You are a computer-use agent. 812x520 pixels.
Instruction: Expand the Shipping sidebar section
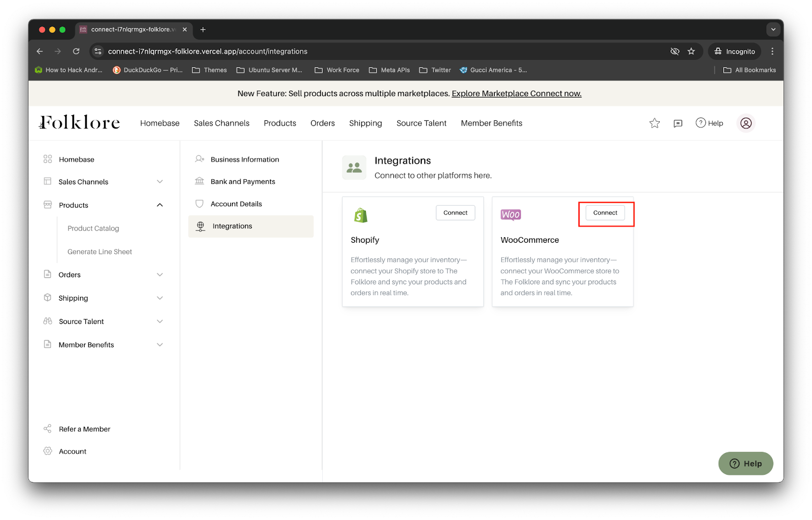tap(160, 298)
